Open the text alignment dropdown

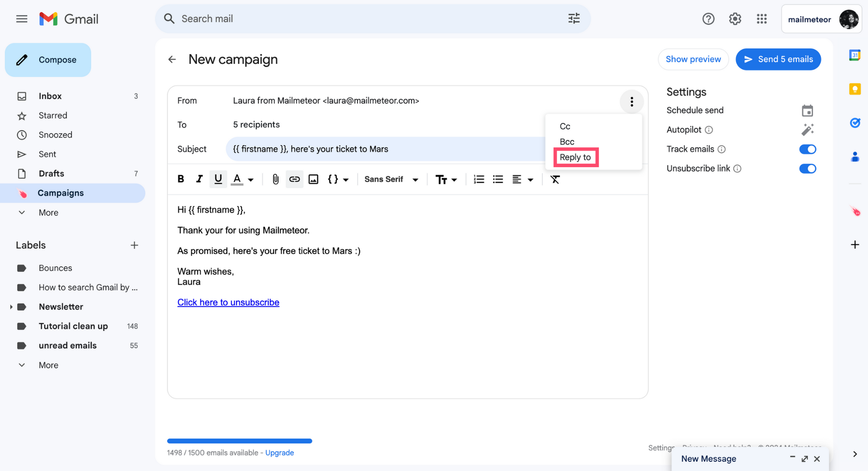click(x=522, y=179)
